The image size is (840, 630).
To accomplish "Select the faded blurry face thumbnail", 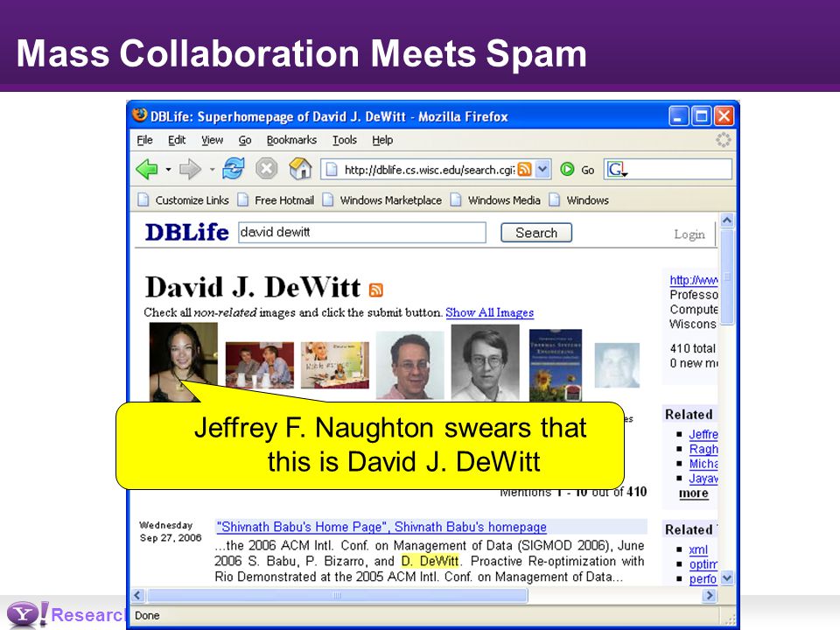I will pyautogui.click(x=617, y=366).
